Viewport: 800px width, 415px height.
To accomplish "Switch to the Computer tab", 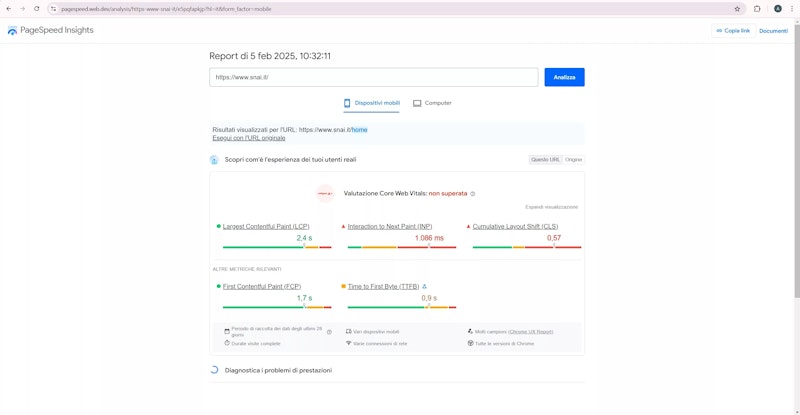I will 432,103.
